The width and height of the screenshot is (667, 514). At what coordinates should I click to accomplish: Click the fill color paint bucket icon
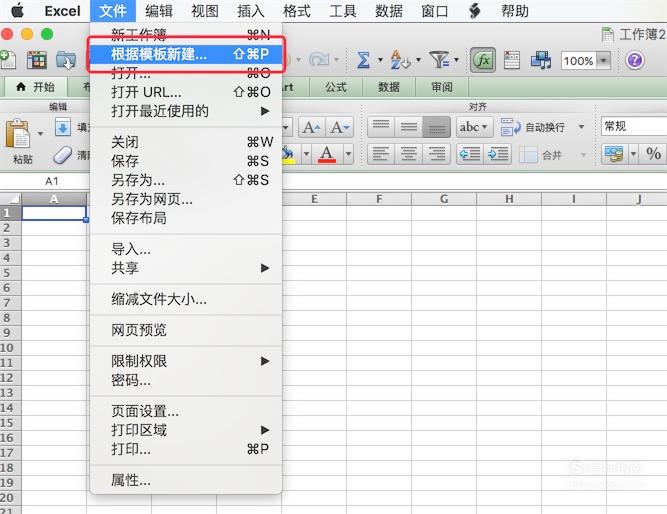[289, 154]
